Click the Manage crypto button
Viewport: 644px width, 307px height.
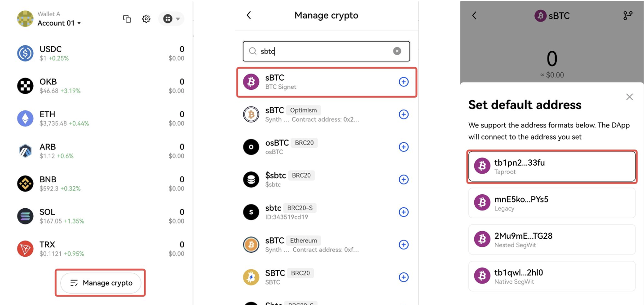[x=101, y=283]
